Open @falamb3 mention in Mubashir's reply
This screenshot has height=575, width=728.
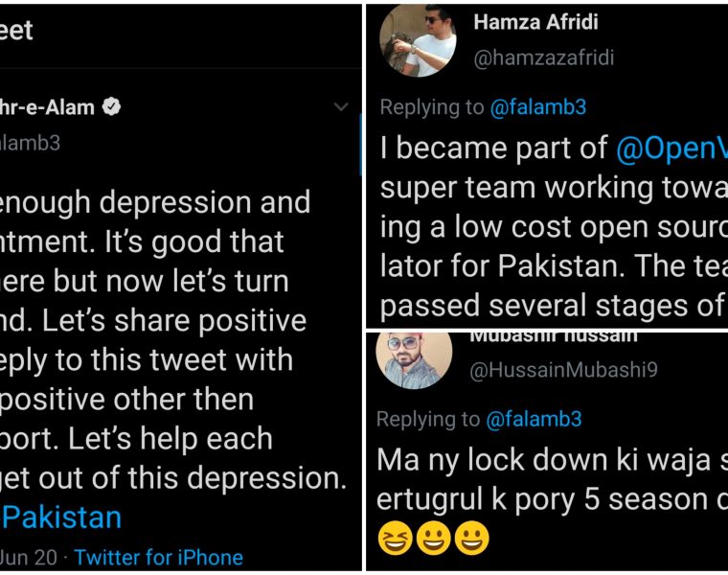pos(534,419)
